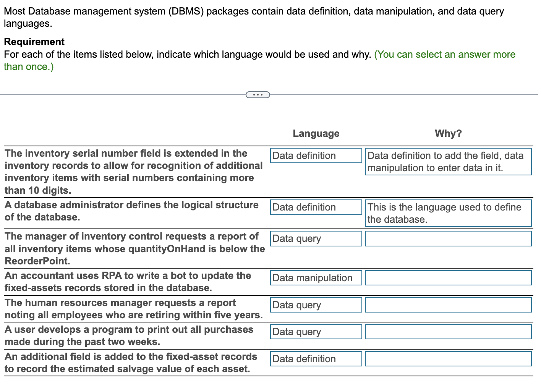Edit the Why answer defining the database
Image resolution: width=541 pixels, height=392 pixels.
pyautogui.click(x=448, y=213)
